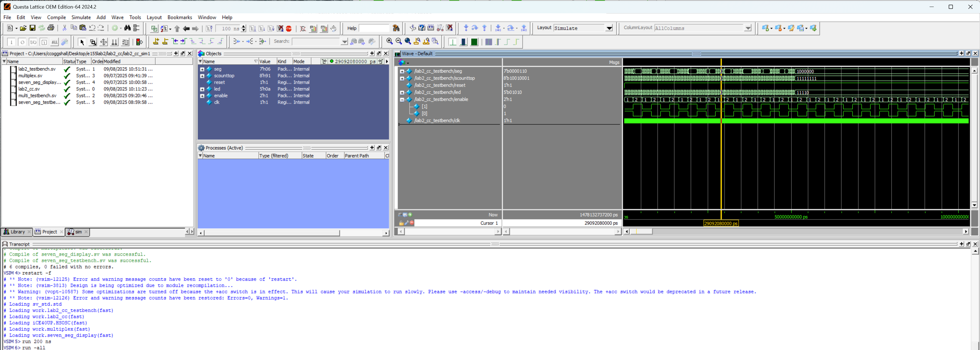Open the Simulate menu

click(x=81, y=17)
